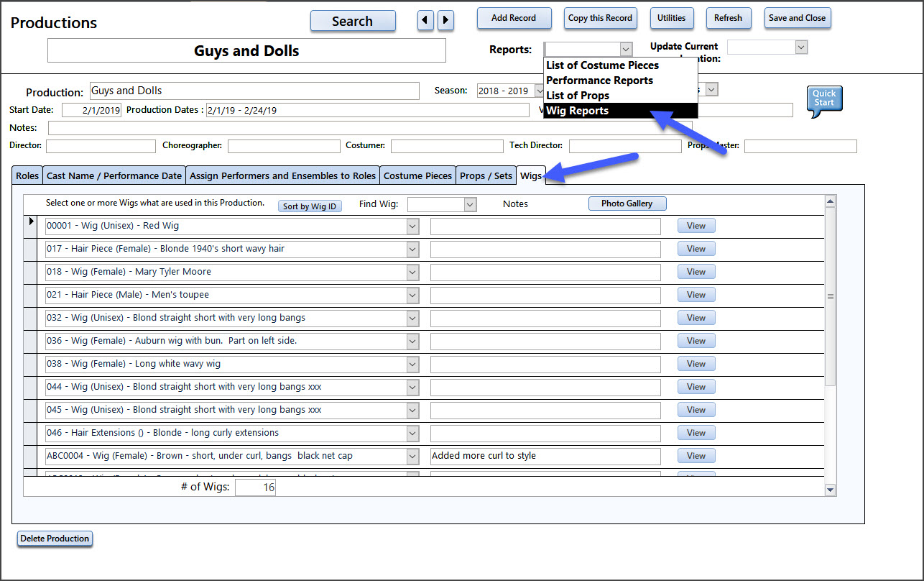
Task: Click the Director field
Action: click(x=101, y=146)
